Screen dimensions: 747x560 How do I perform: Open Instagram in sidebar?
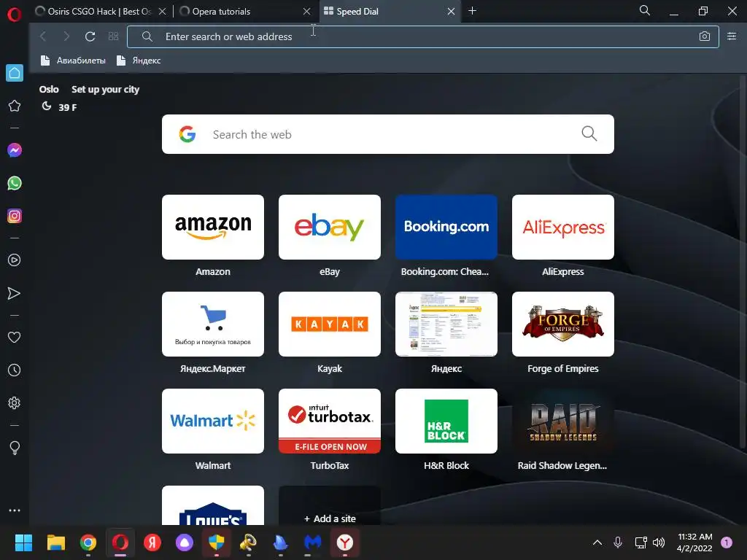pos(15,216)
